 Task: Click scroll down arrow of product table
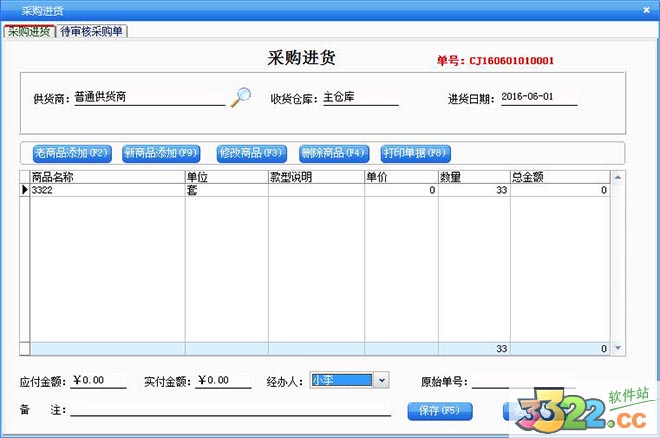point(617,348)
